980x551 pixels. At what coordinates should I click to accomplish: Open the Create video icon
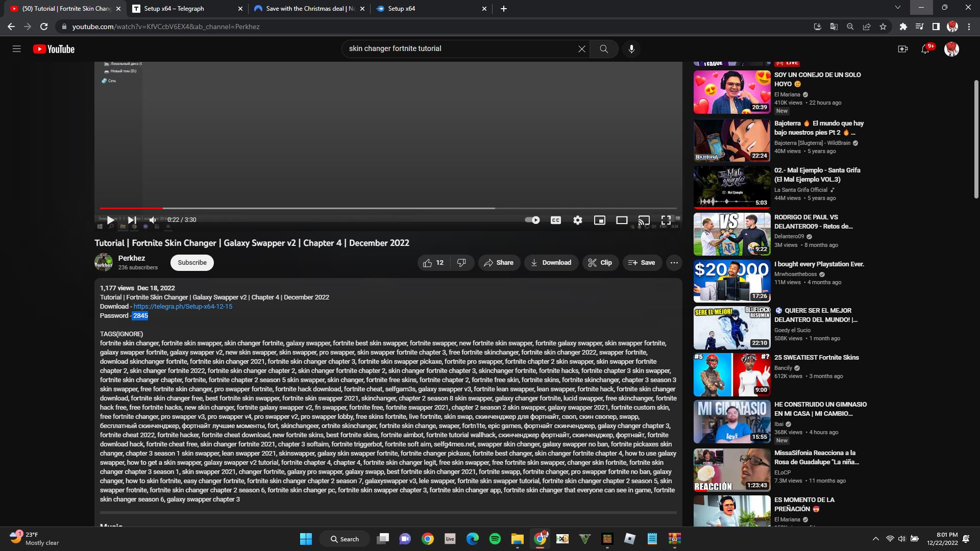point(902,49)
